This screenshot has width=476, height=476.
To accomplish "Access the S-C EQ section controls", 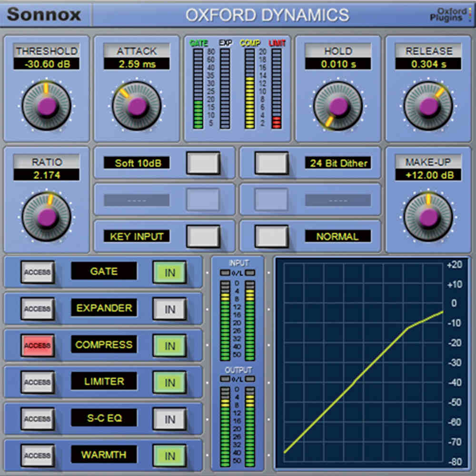I will (x=38, y=418).
